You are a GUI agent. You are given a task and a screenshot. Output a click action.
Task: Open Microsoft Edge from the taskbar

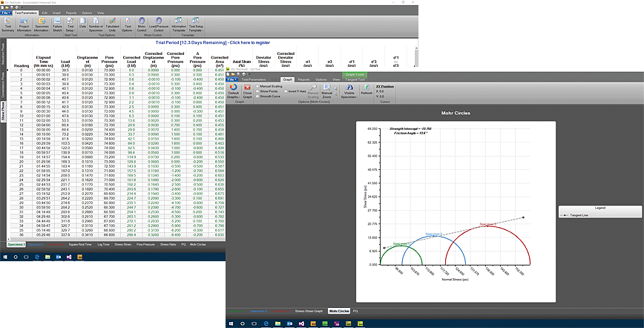37,256
